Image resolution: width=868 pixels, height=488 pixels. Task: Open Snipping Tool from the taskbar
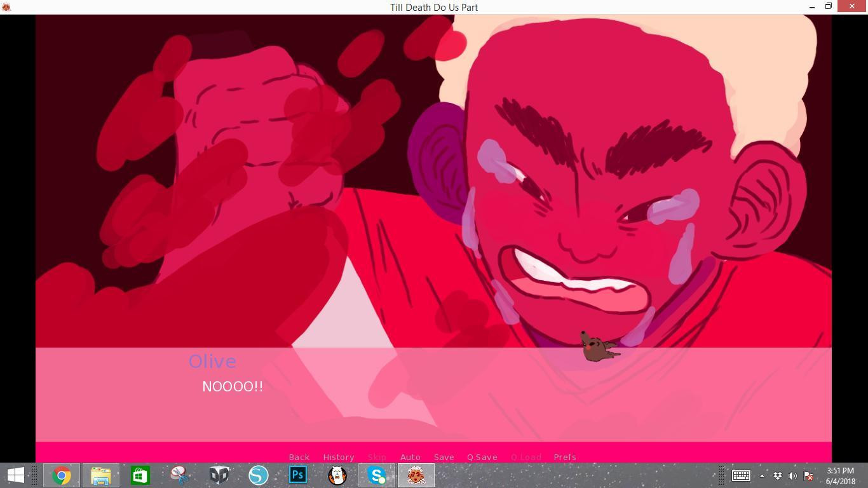[180, 475]
